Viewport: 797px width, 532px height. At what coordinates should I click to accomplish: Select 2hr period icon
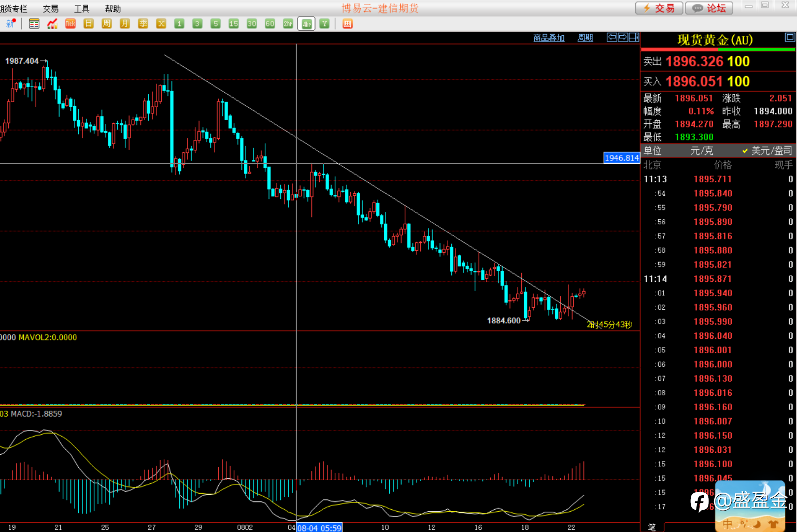coord(288,24)
